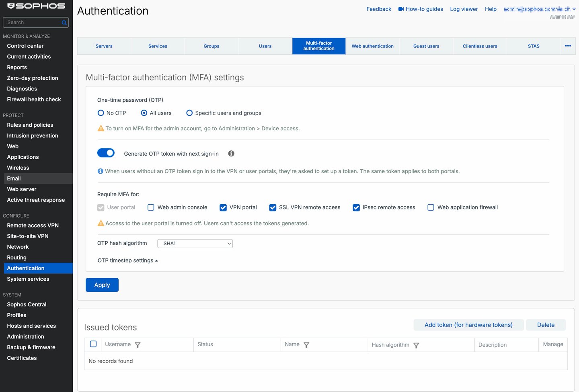Select the All users radio option
The height and width of the screenshot is (392, 579).
point(144,113)
